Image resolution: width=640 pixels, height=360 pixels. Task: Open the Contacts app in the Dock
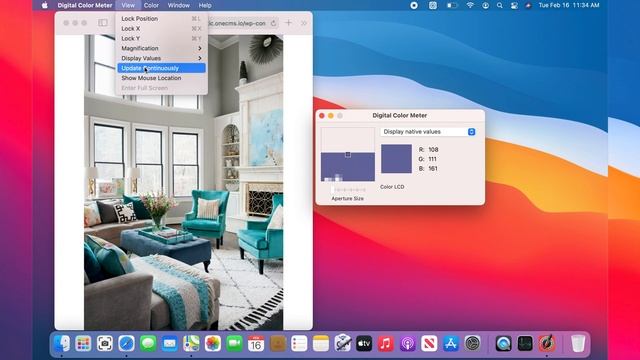(x=278, y=343)
